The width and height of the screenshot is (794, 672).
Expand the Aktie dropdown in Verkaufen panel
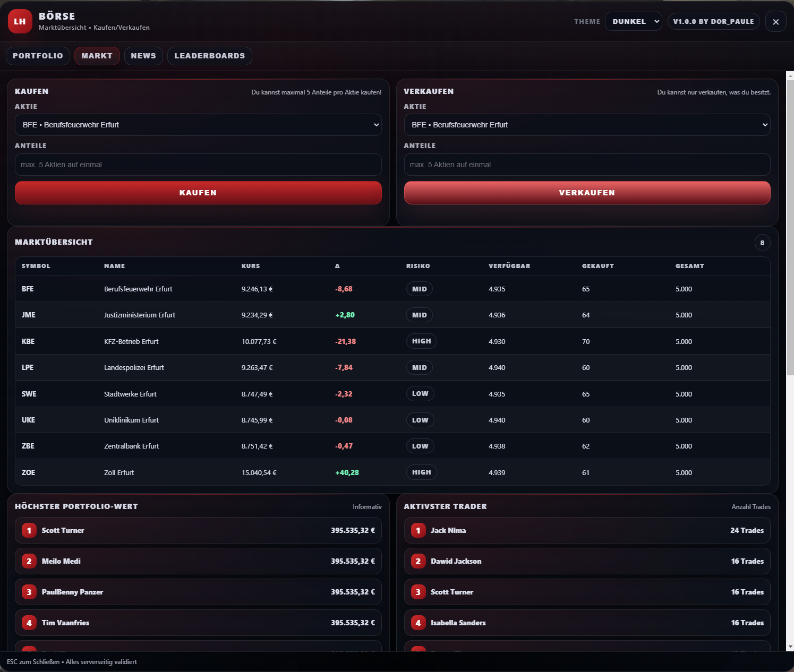[x=587, y=125]
